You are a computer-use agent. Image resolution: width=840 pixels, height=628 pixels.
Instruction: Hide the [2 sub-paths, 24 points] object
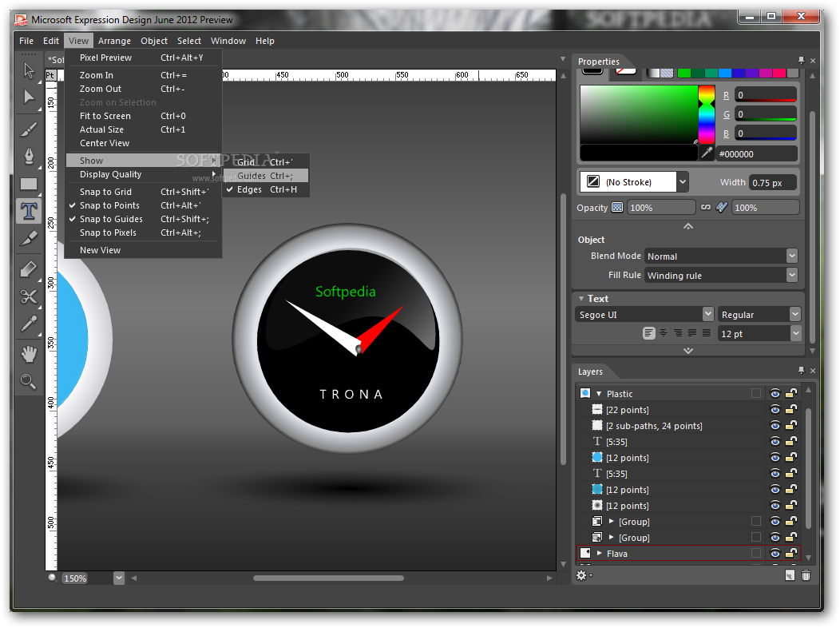[x=775, y=426]
